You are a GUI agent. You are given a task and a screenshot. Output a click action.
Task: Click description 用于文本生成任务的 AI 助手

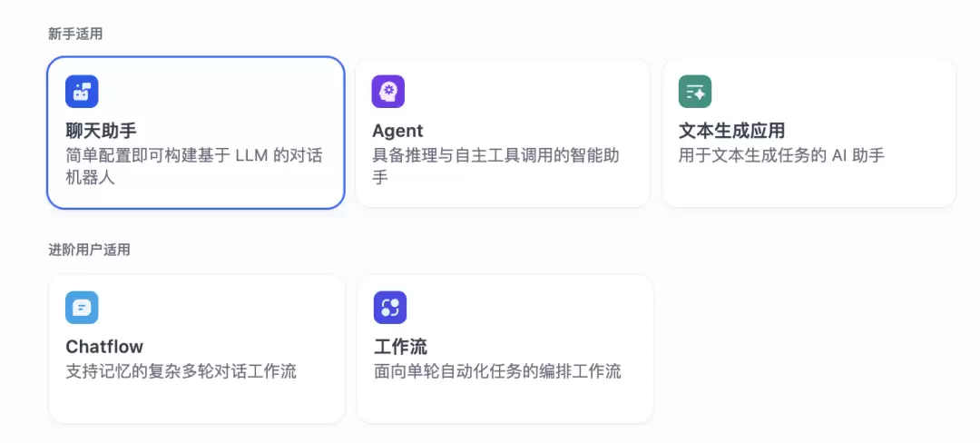(782, 155)
